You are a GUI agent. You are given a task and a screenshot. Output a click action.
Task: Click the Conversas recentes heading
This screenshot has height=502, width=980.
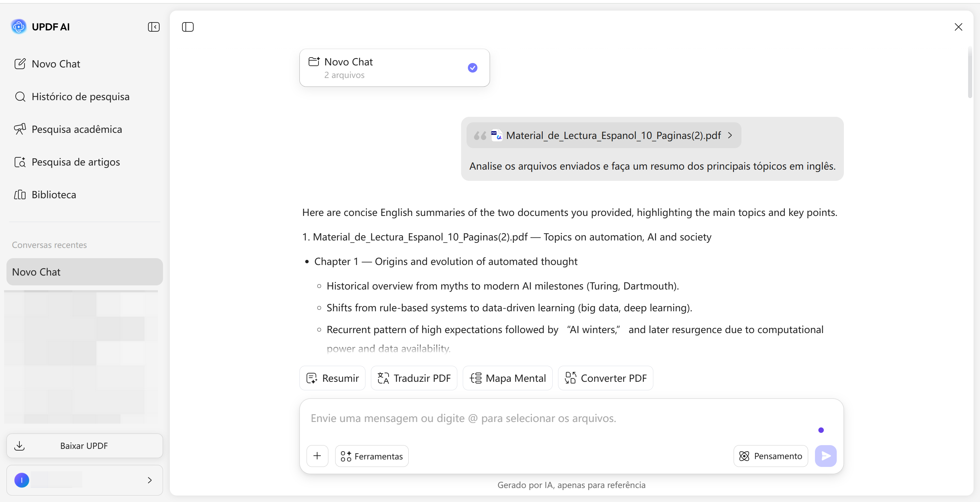pos(49,245)
